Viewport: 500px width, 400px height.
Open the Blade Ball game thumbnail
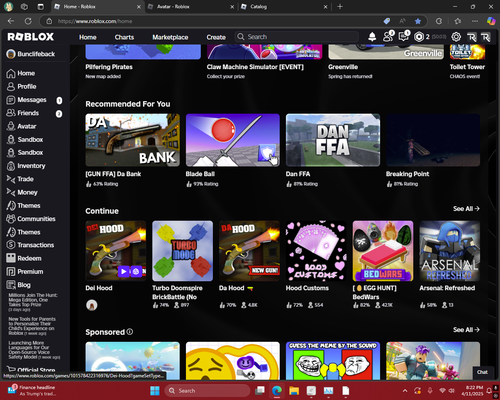click(x=233, y=140)
